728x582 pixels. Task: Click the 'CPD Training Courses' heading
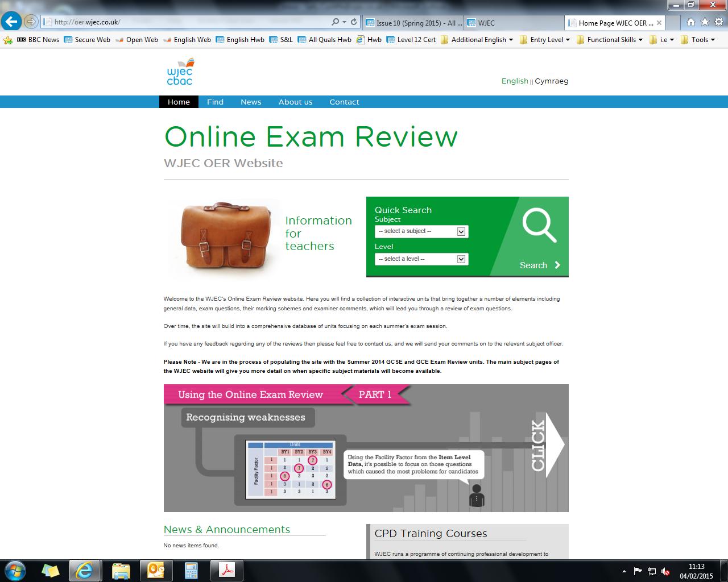pos(431,534)
